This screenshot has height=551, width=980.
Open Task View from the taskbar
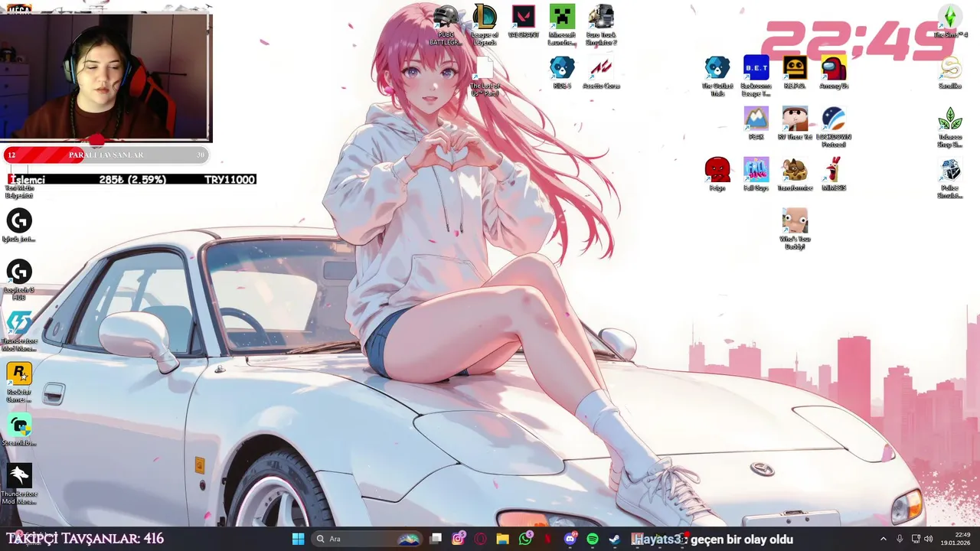pos(436,539)
